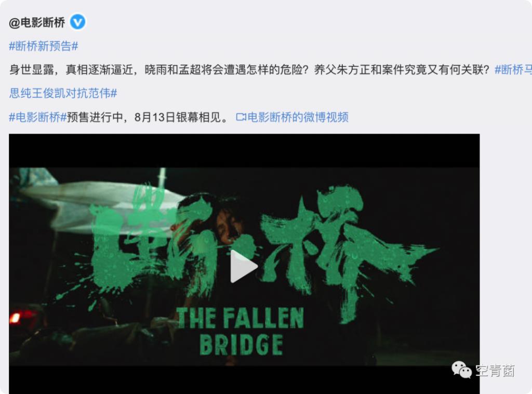532x394 pixels.
Task: Click the #断桥马 hashtag fragment at line end
Action: pos(513,70)
